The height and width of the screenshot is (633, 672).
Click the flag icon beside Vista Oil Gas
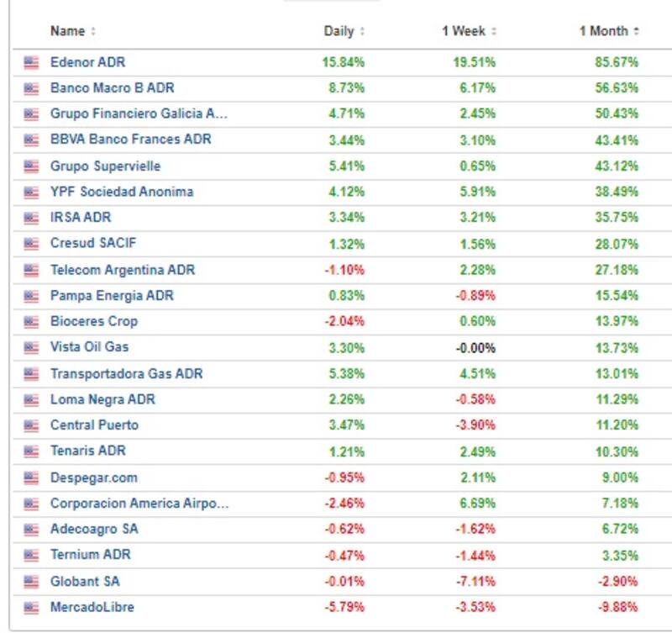31,347
